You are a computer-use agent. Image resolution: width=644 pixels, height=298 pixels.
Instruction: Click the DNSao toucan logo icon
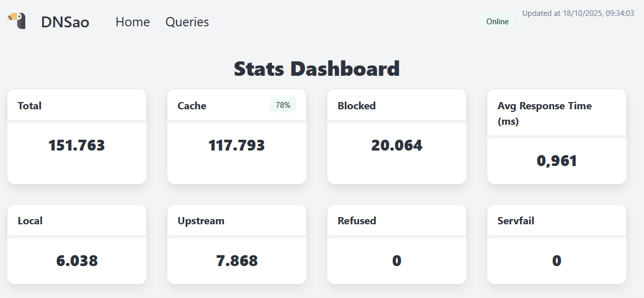pos(17,21)
